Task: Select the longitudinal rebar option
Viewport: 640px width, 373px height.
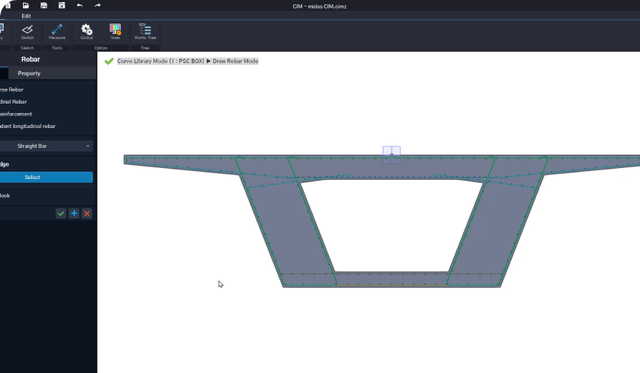Action: pos(13,102)
